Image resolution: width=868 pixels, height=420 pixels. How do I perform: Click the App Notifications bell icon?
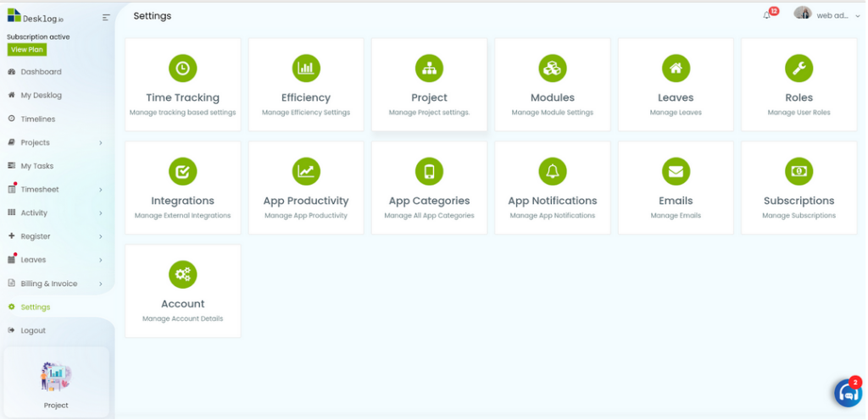point(553,172)
